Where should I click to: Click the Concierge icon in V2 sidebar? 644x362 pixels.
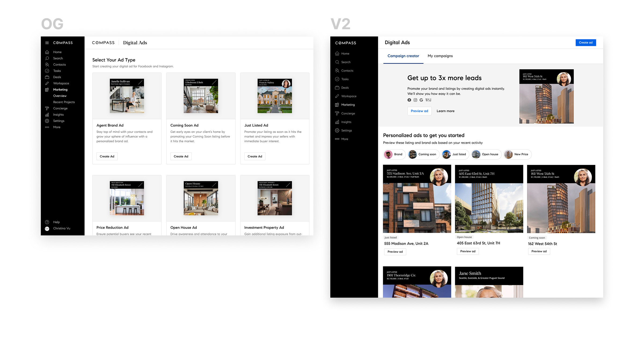coord(337,113)
